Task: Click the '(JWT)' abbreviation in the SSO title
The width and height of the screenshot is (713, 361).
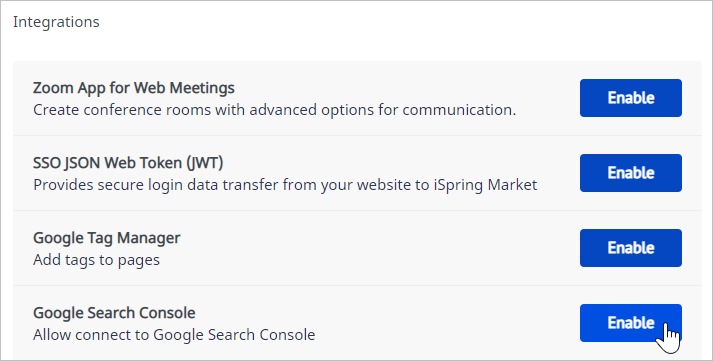Action: click(x=204, y=163)
